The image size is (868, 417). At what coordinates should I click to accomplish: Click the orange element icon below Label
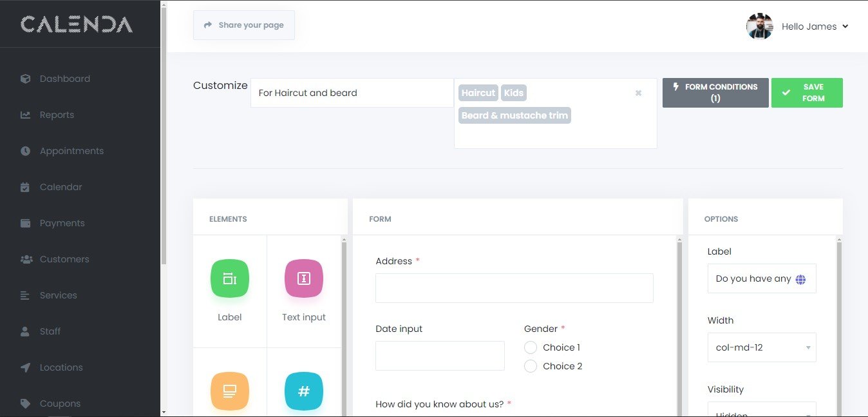click(x=229, y=391)
